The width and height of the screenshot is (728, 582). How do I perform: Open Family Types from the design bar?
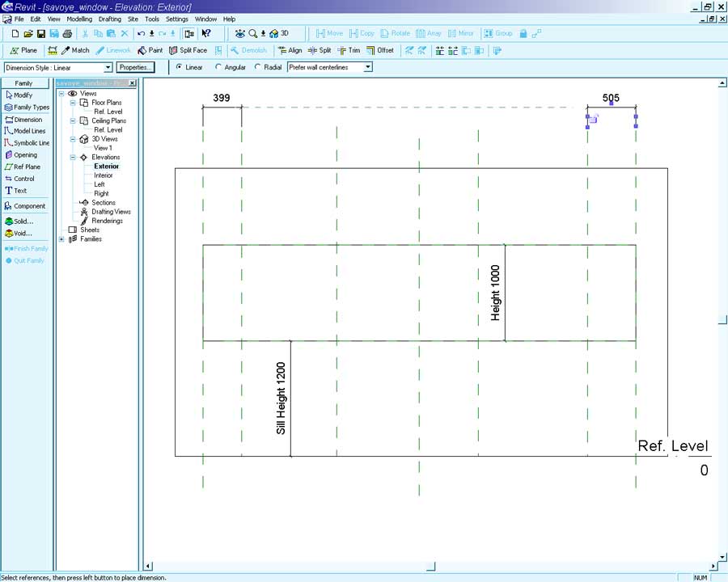click(27, 108)
